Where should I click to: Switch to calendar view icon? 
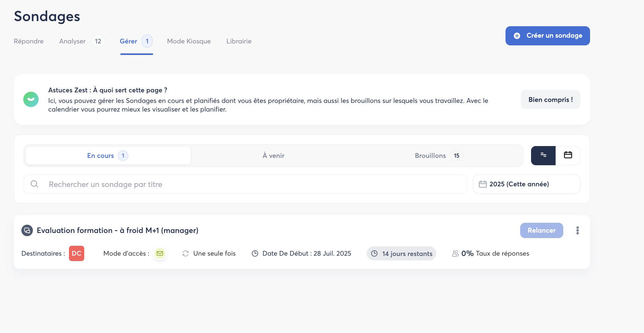coord(568,156)
